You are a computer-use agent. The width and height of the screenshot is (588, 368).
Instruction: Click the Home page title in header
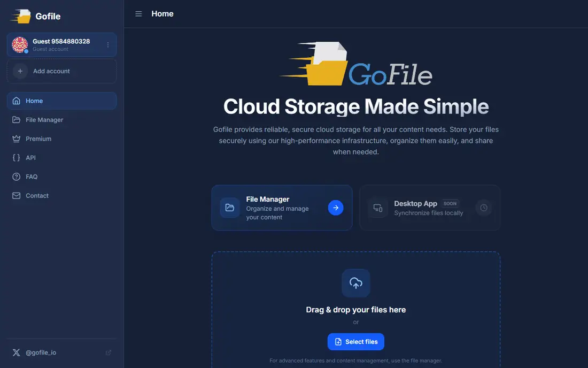(163, 14)
